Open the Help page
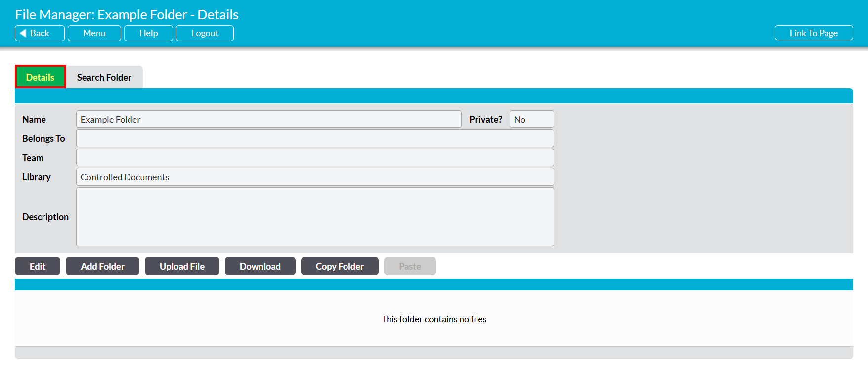Viewport: 868px width, 368px height. coord(148,33)
